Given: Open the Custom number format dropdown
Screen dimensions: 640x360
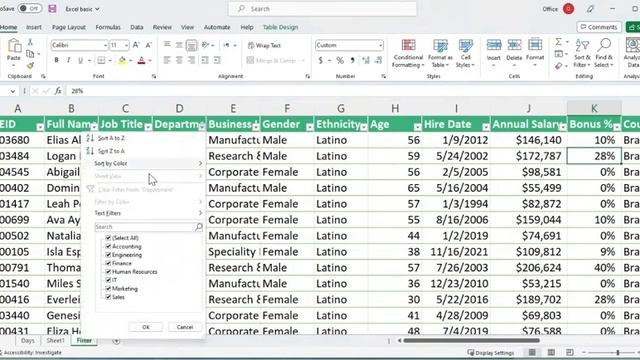Looking at the screenshot, I should [x=380, y=45].
